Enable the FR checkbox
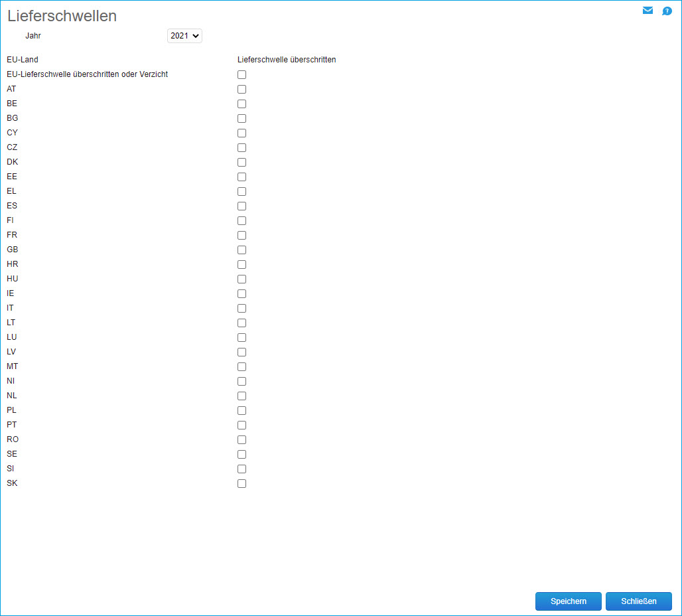 pos(242,235)
